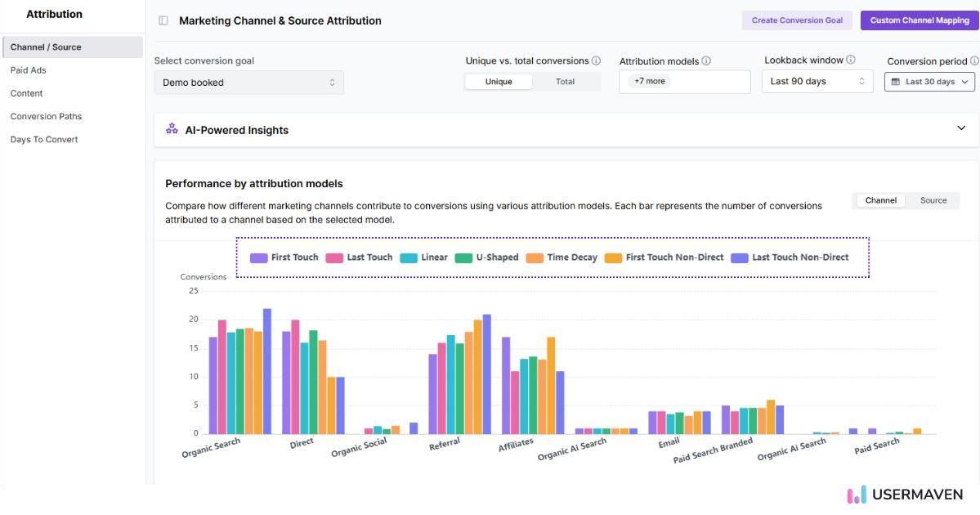The width and height of the screenshot is (980, 515).
Task: Click the AI-Powered Insights sparkle icon
Action: pyautogui.click(x=172, y=128)
